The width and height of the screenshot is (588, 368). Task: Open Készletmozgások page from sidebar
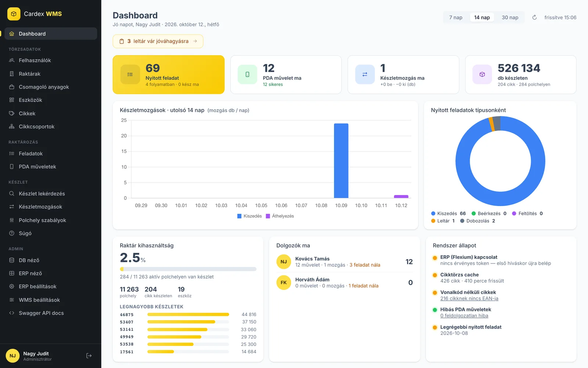(x=51, y=207)
